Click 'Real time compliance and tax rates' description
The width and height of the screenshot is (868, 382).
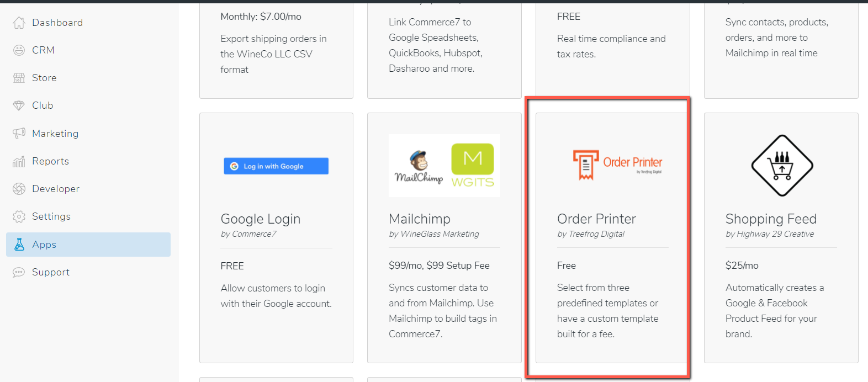pyautogui.click(x=611, y=46)
